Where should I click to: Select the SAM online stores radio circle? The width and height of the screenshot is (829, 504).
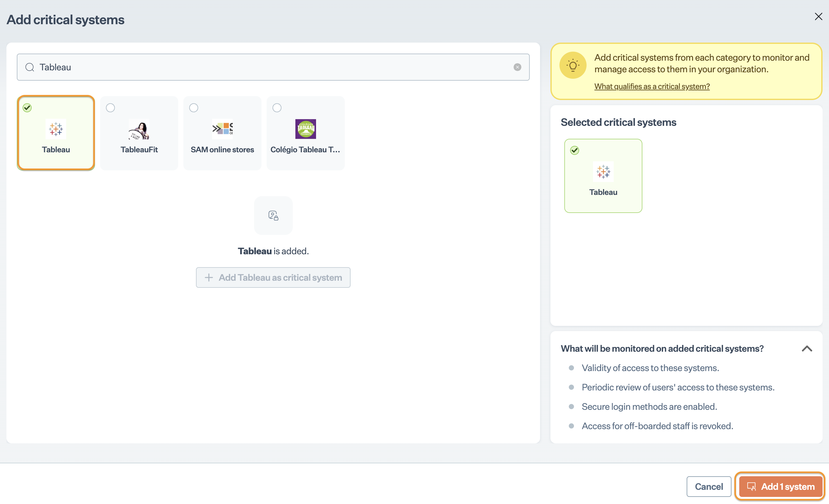(194, 108)
